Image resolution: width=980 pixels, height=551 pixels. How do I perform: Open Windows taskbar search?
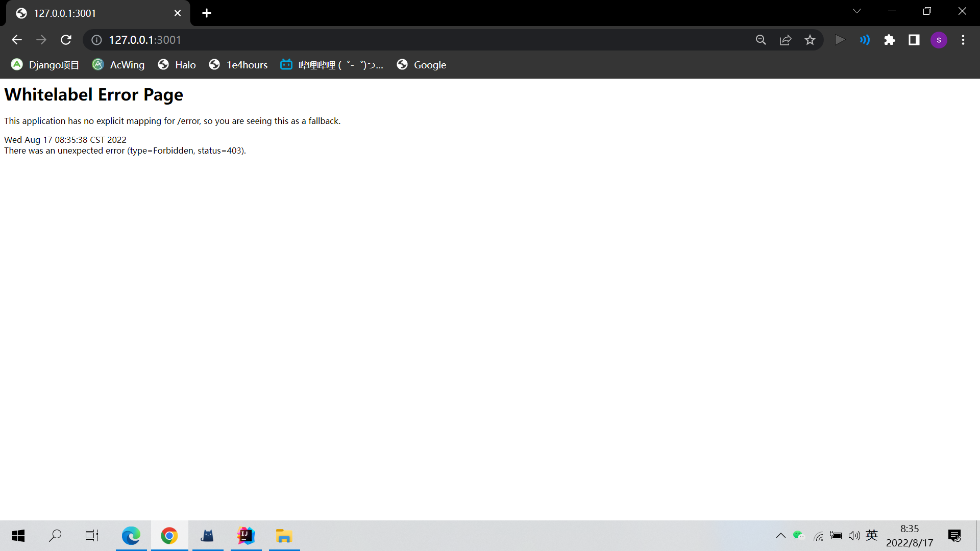tap(55, 536)
